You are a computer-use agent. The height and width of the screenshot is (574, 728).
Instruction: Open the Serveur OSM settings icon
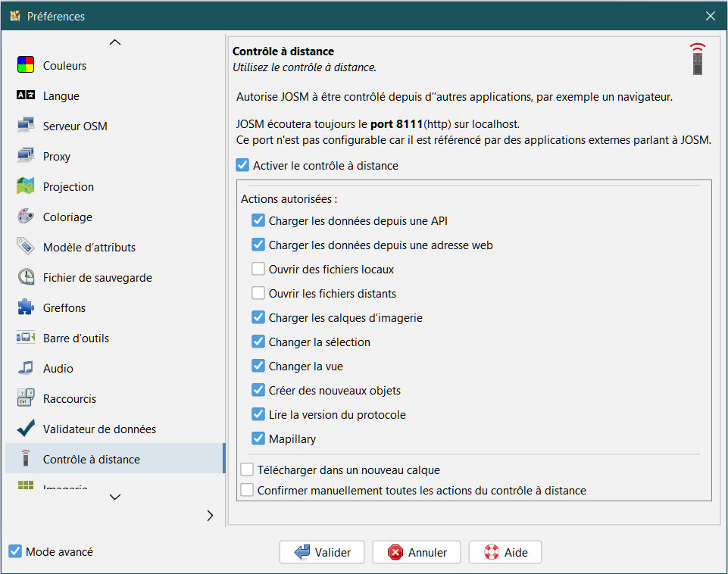point(26,126)
